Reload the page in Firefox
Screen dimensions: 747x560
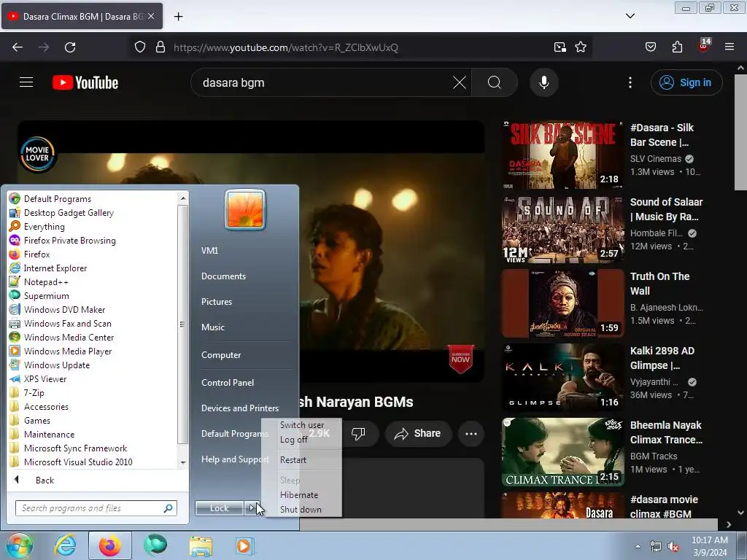coord(70,47)
